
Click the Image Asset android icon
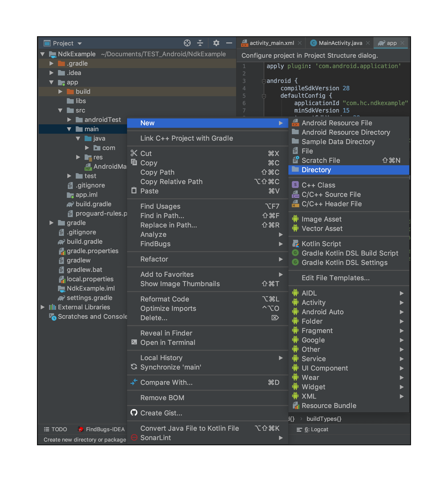(x=295, y=219)
